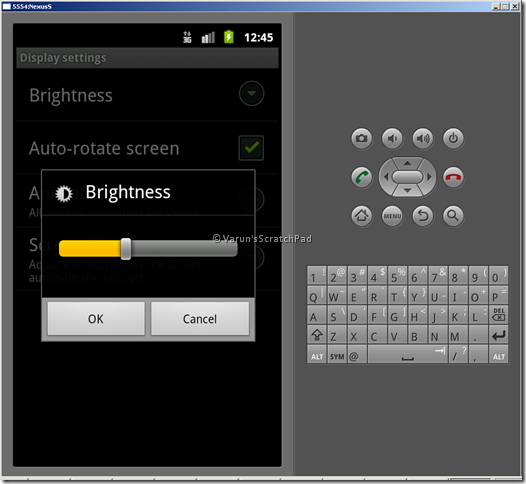Click the period key on keyboard
The image size is (526, 484).
478,334
